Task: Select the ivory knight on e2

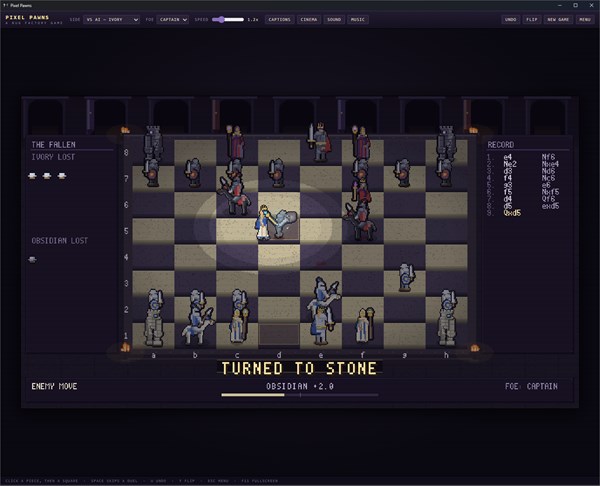Action: pyautogui.click(x=323, y=297)
